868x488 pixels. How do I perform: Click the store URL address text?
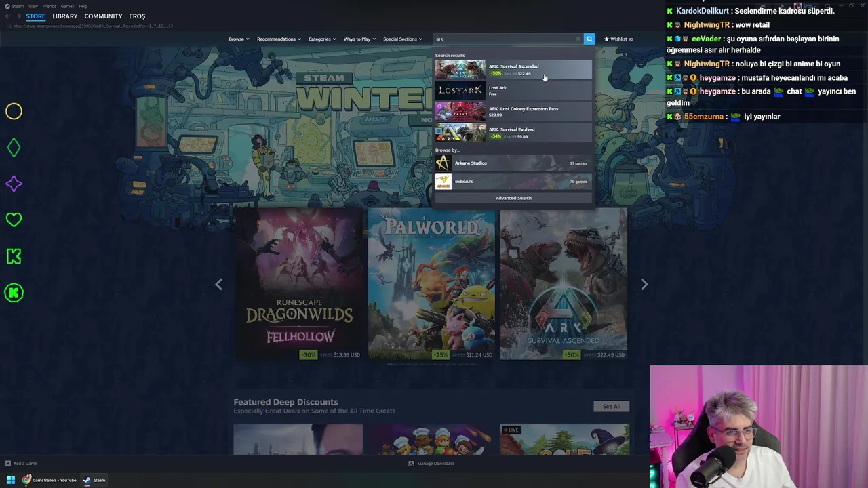coord(93,26)
